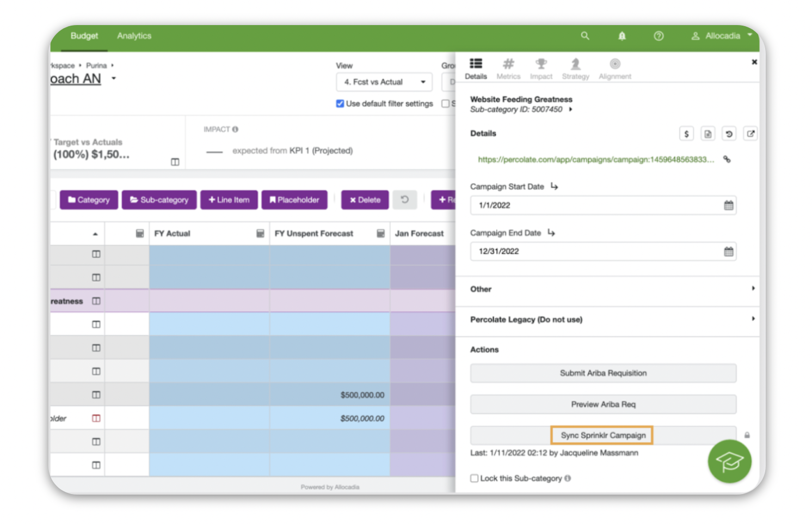Image resolution: width=812 pixels, height=524 pixels.
Task: Switch to the Analytics tab
Action: 134,36
